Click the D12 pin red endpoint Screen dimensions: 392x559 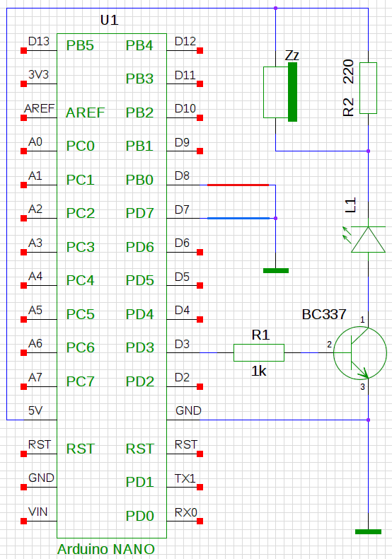(200, 51)
